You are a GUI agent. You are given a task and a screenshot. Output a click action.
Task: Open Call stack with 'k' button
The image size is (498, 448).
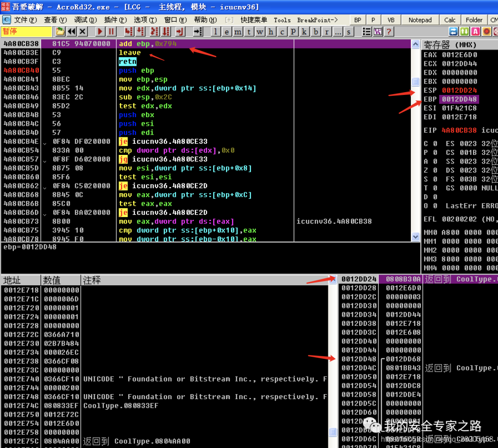[304, 31]
